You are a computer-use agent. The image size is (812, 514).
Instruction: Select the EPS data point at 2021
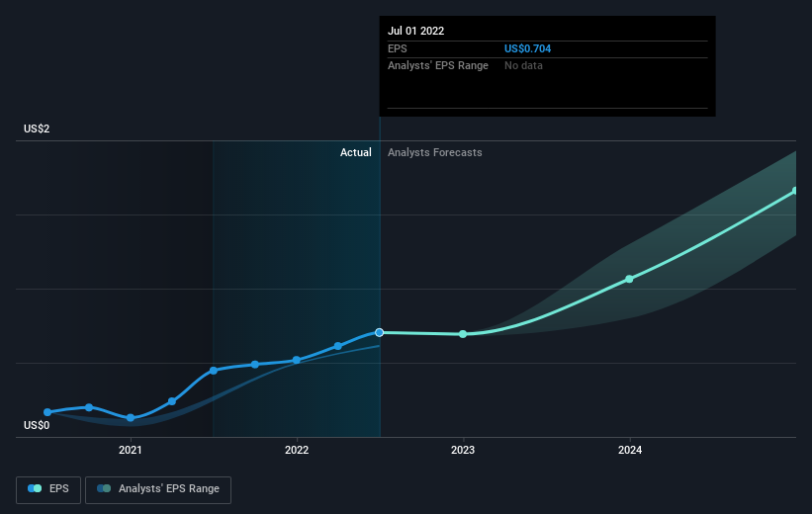click(131, 418)
